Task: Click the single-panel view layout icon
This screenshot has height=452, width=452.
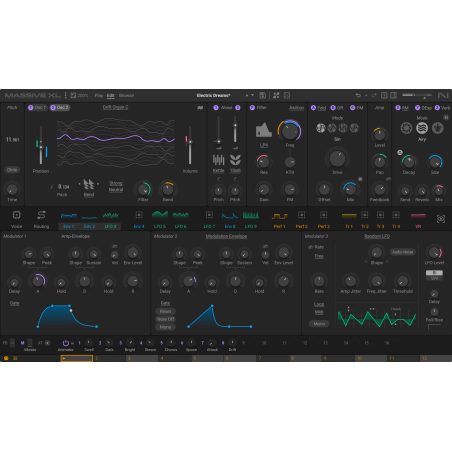Action: click(384, 96)
